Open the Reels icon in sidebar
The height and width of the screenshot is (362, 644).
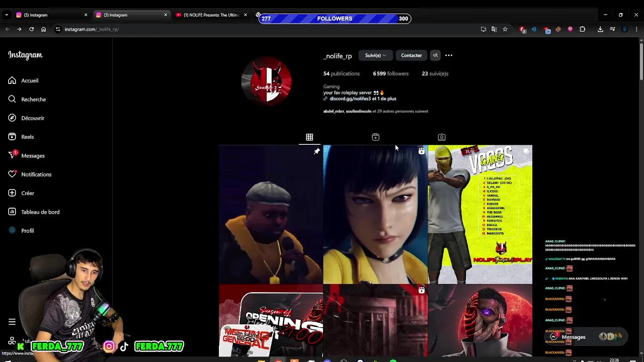12,137
